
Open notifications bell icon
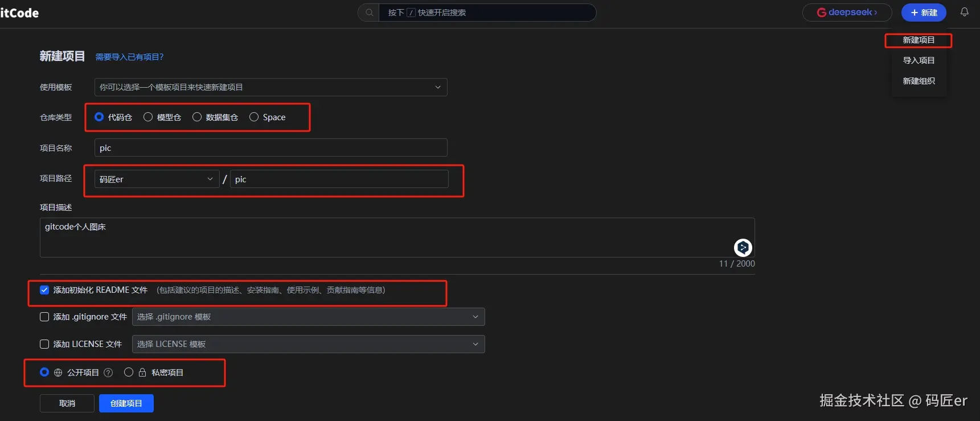pyautogui.click(x=965, y=12)
